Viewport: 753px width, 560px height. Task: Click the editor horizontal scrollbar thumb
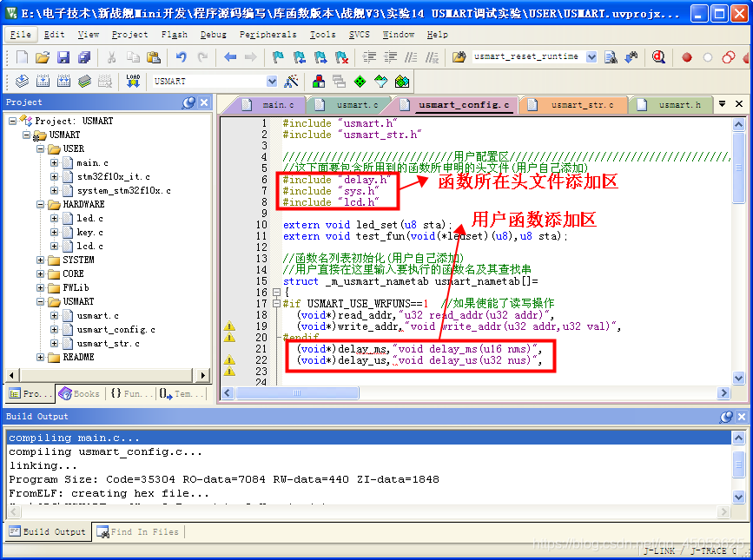[297, 393]
